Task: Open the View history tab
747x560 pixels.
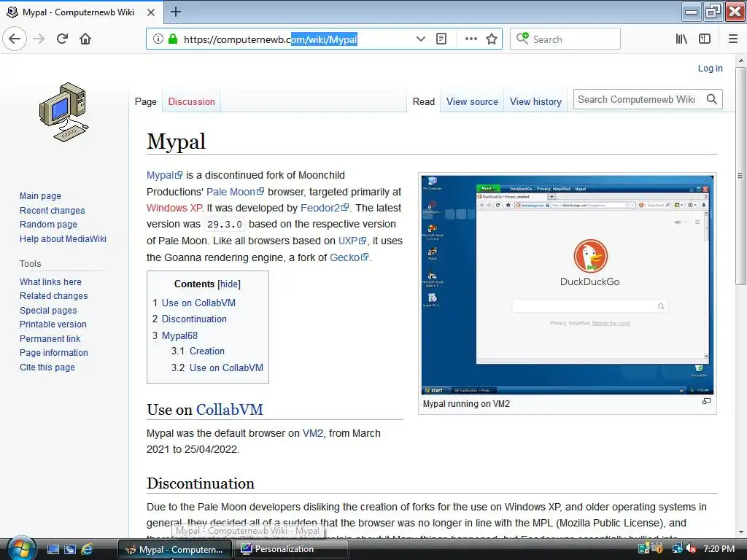Action: click(x=535, y=101)
